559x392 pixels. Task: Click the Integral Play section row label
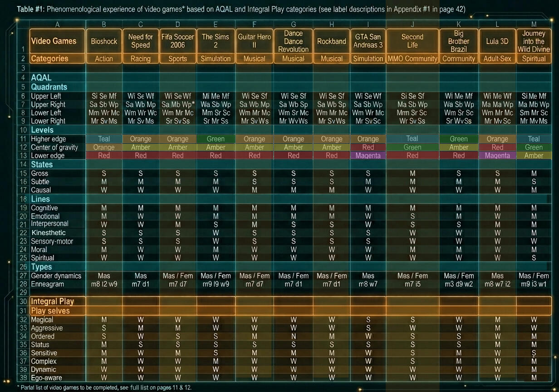tap(52, 301)
